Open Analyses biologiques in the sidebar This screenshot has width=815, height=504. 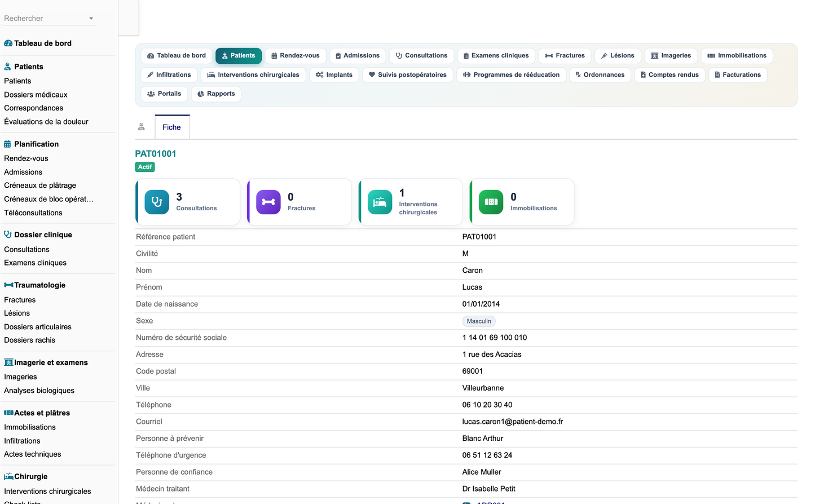(x=39, y=391)
